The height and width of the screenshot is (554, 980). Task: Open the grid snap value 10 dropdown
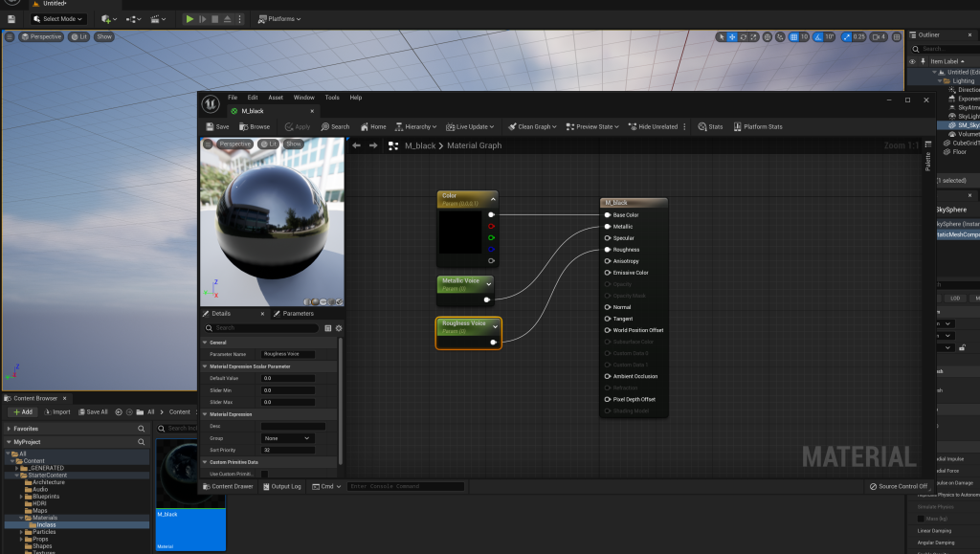[804, 37]
